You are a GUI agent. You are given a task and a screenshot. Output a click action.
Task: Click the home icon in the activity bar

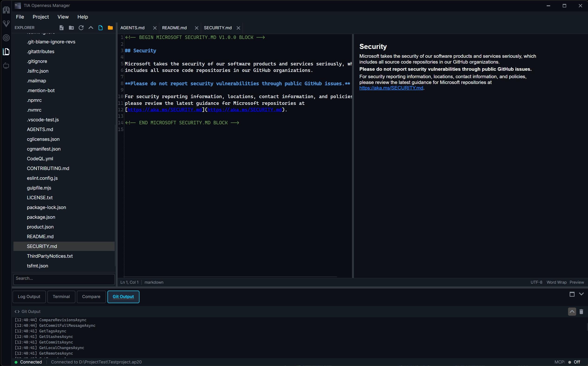(6, 10)
